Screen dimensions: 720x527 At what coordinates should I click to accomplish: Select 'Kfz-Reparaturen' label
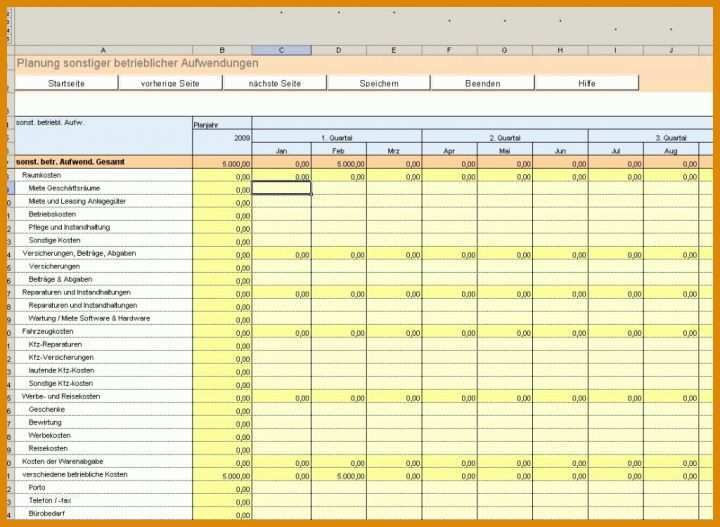[55, 344]
